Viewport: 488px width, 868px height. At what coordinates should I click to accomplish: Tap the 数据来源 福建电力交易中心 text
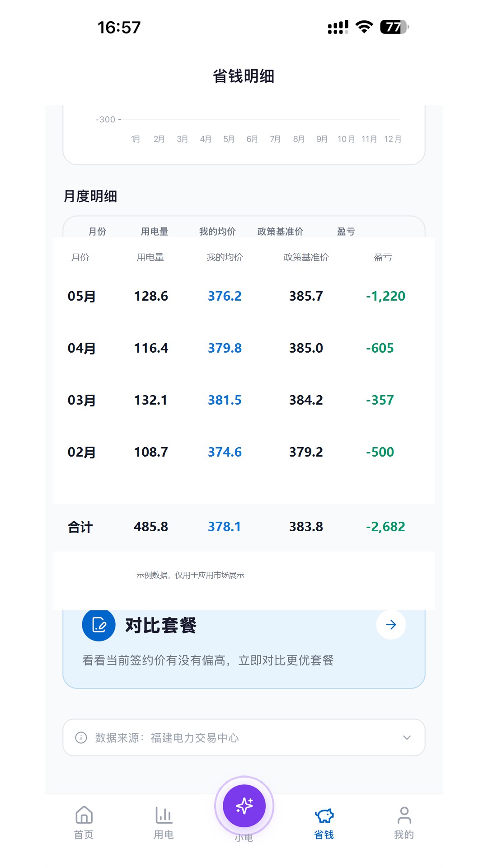(167, 738)
